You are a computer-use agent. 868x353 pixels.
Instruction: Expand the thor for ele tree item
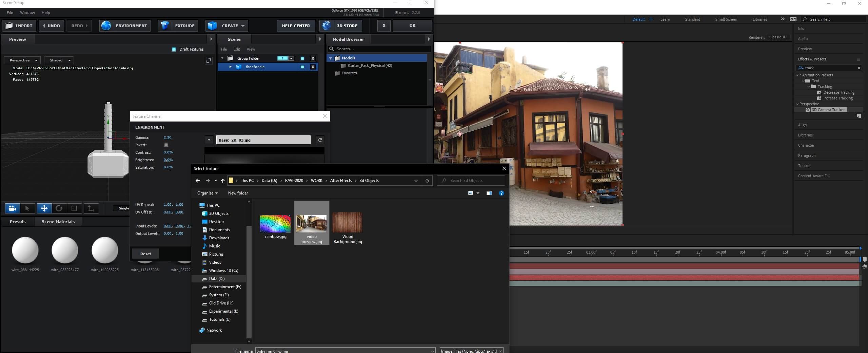[230, 67]
